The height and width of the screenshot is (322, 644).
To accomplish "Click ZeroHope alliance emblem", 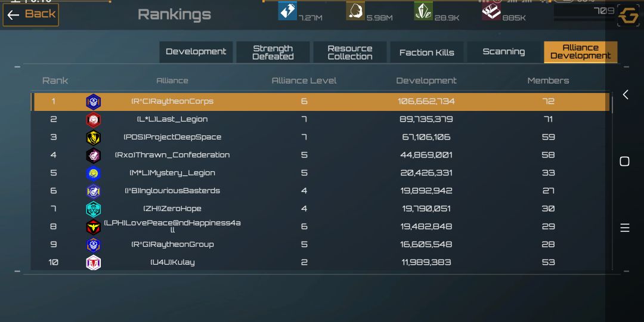I will click(x=93, y=209).
